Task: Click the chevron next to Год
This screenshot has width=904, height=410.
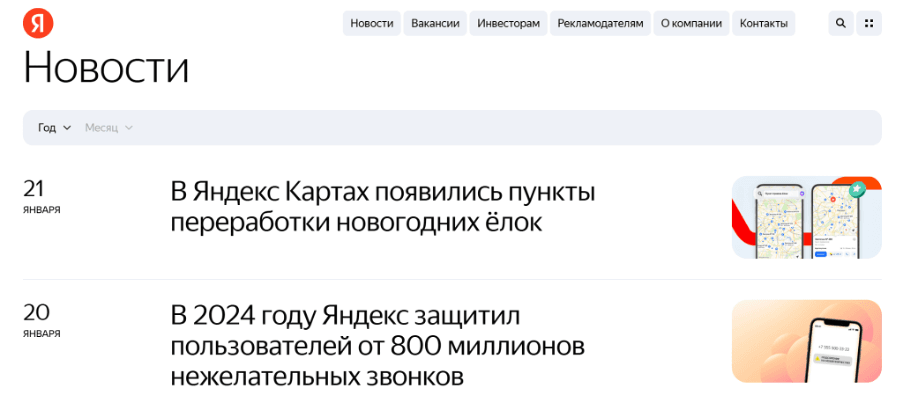Action: click(67, 128)
